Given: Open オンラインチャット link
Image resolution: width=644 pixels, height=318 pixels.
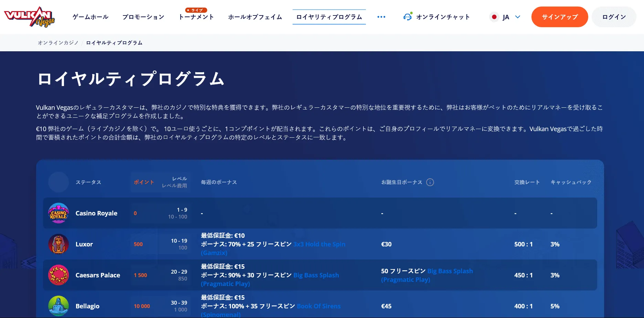Looking at the screenshot, I should point(443,17).
